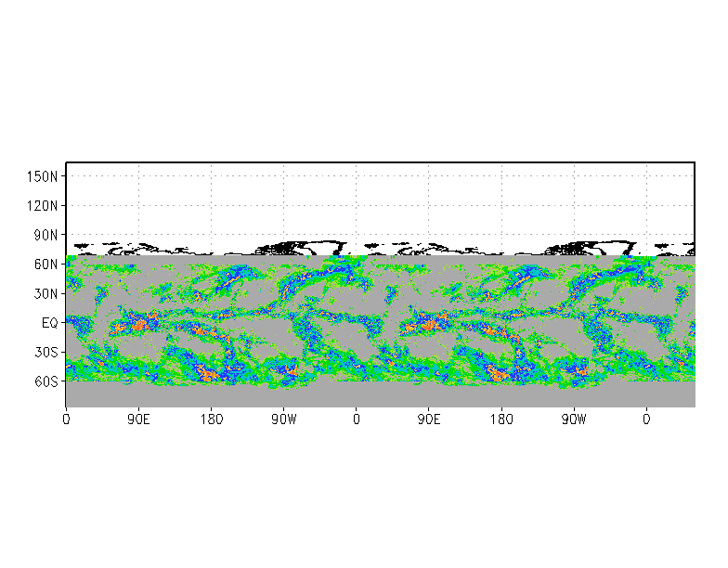Click the EQ equator axis label
728x568 pixels.
click(50, 323)
